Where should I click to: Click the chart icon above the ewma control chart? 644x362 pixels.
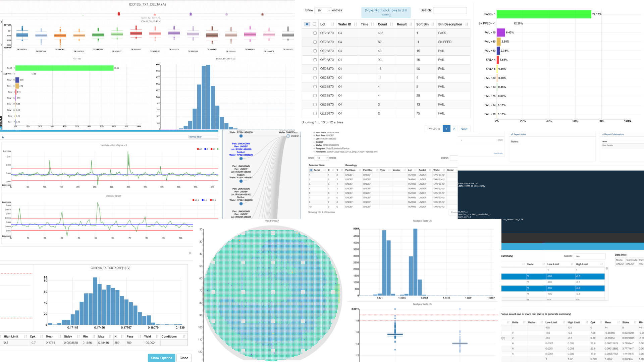pos(3,137)
